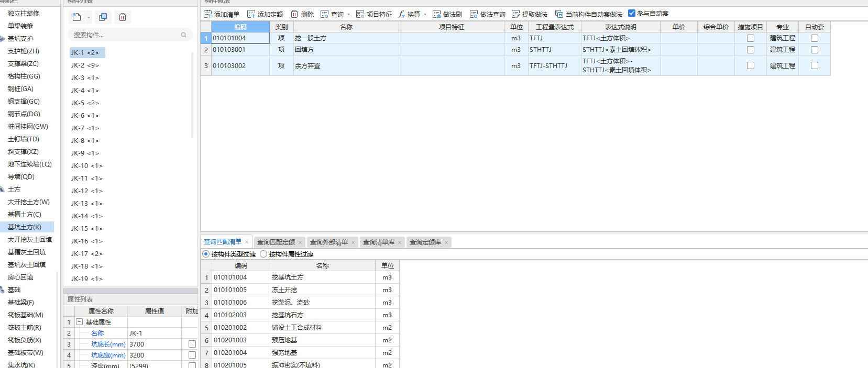Toggle 措施项目 checkbox for row 010101004
The width and height of the screenshot is (868, 368).
click(751, 38)
